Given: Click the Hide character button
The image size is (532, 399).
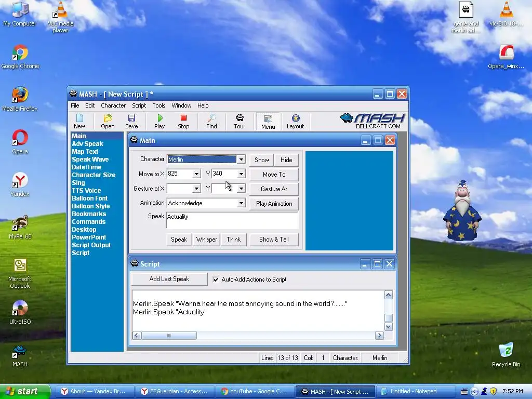Looking at the screenshot, I should [286, 160].
